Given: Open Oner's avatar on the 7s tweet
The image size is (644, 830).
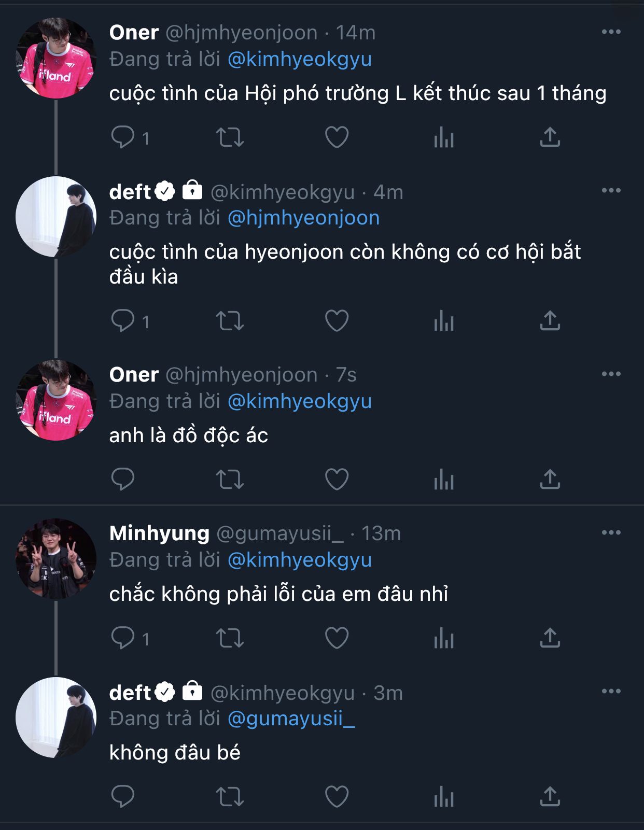Looking at the screenshot, I should click(x=56, y=400).
